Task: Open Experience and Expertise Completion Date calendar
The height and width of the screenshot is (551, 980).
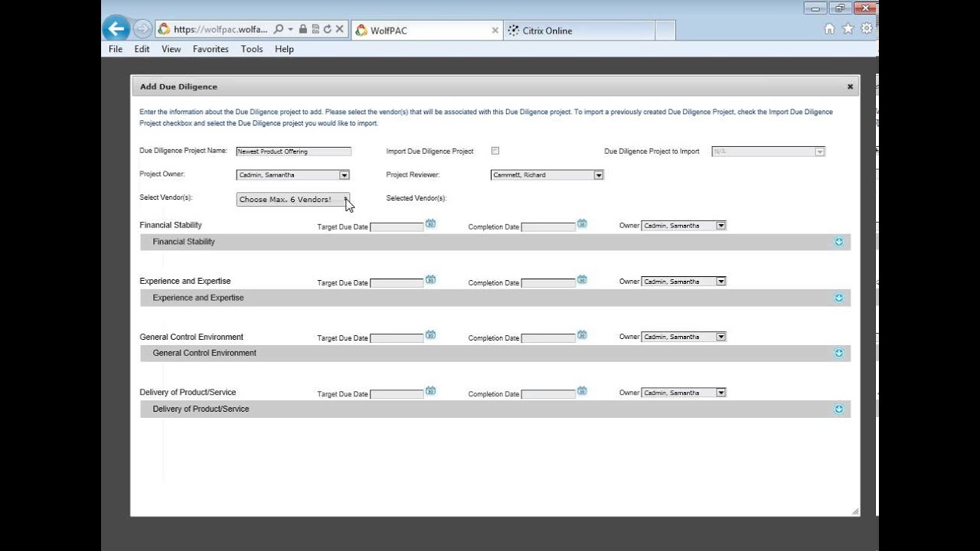Action: click(582, 279)
